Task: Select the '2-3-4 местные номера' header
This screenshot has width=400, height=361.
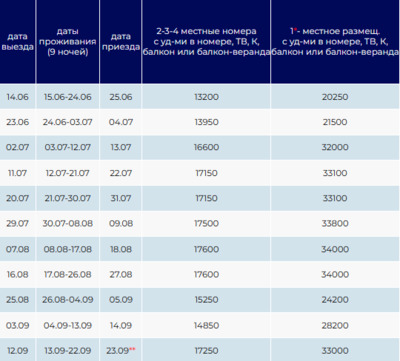Action: (x=206, y=42)
